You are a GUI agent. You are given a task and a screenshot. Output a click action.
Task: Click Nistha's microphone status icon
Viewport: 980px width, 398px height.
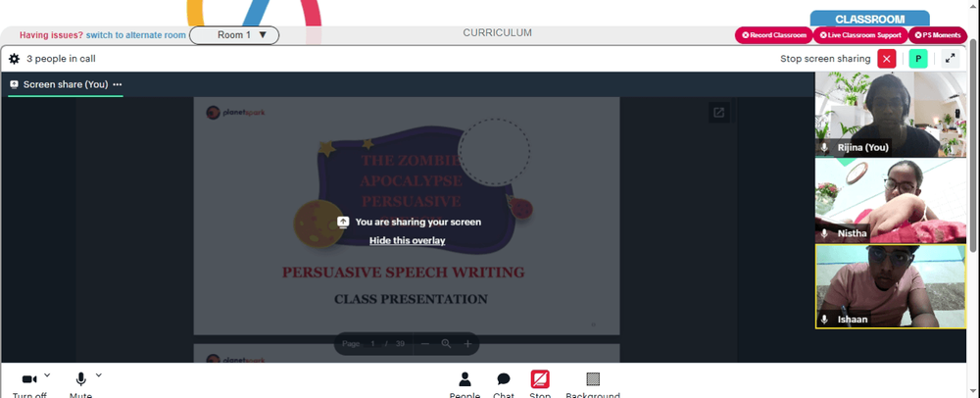[x=825, y=233]
